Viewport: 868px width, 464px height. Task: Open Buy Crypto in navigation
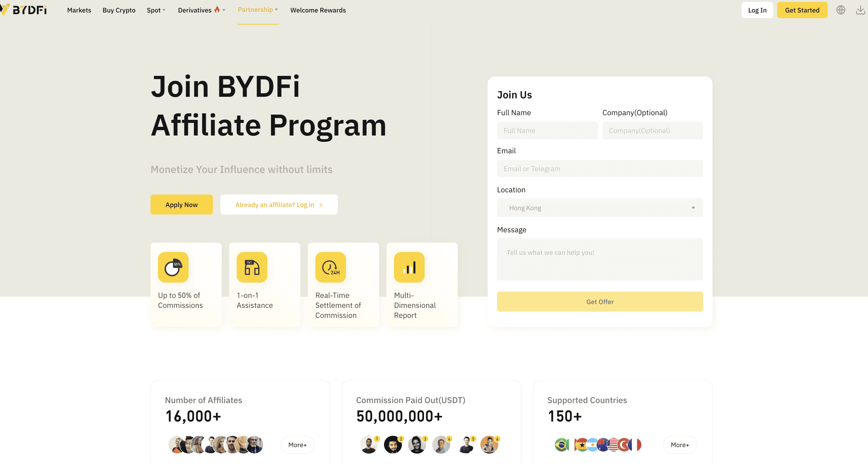click(x=119, y=10)
